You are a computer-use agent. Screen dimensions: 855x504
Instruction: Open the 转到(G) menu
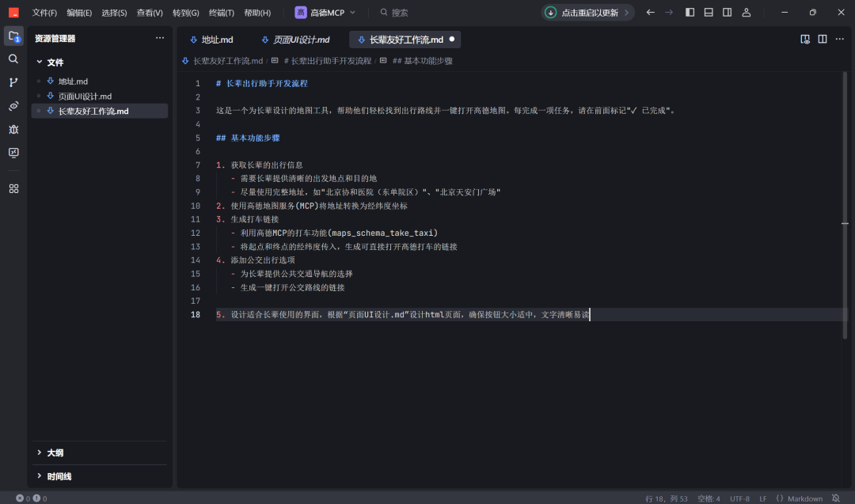pos(185,13)
